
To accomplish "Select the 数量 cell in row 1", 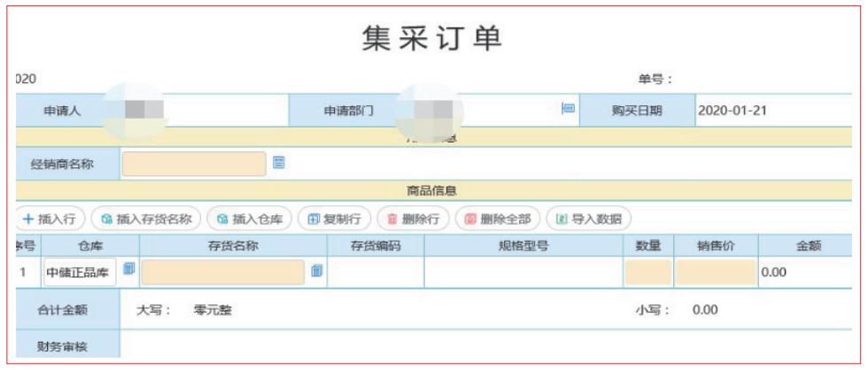I will coord(647,273).
